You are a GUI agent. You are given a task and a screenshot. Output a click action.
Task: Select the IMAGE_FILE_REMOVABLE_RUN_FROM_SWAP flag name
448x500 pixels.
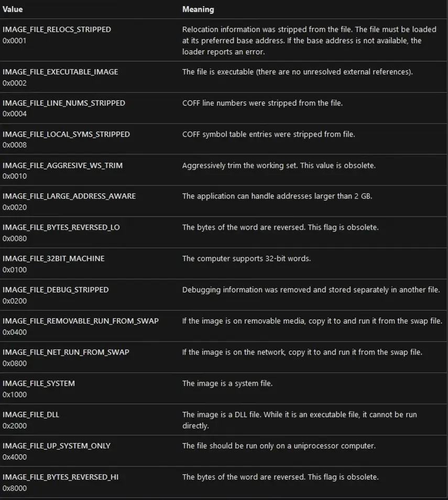tap(80, 321)
